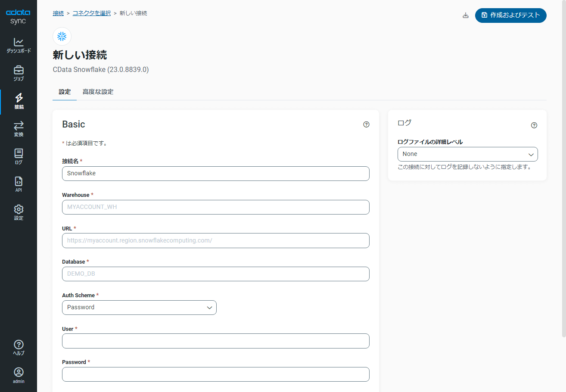Click the help icon in ログ panel

pyautogui.click(x=534, y=125)
